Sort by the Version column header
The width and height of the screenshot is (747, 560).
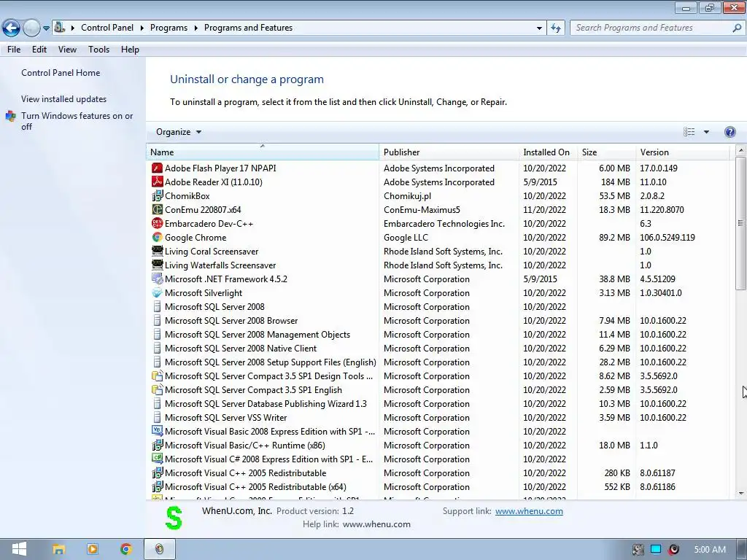(682, 152)
